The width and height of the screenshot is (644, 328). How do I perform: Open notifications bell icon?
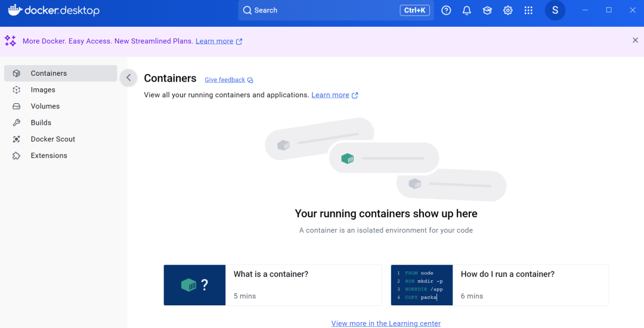point(466,10)
